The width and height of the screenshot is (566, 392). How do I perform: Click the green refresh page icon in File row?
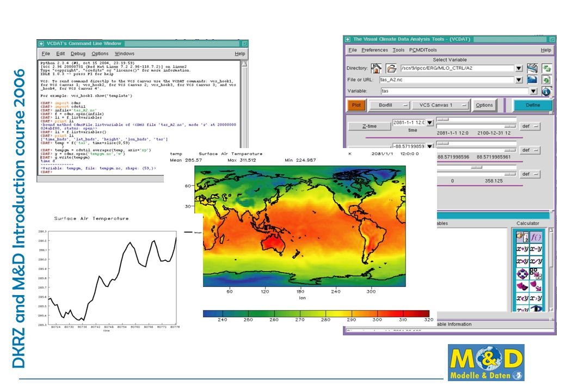[x=547, y=80]
